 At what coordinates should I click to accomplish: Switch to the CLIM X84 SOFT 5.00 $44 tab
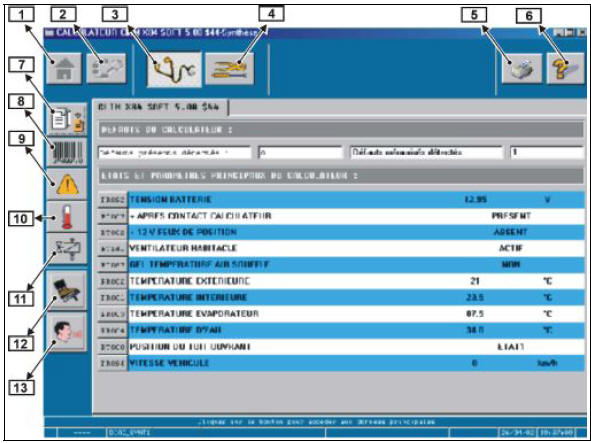(161, 107)
